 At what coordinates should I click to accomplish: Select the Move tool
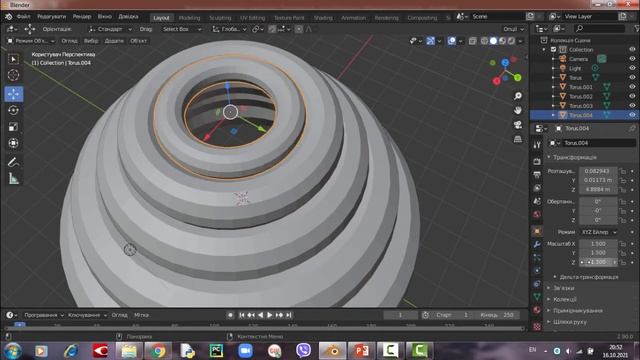pyautogui.click(x=13, y=94)
